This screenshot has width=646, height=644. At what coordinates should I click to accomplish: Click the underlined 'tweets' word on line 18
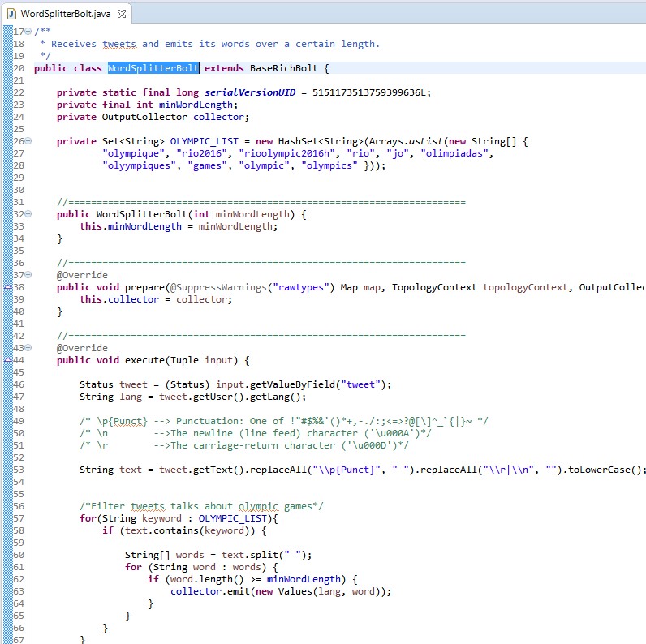pyautogui.click(x=119, y=44)
